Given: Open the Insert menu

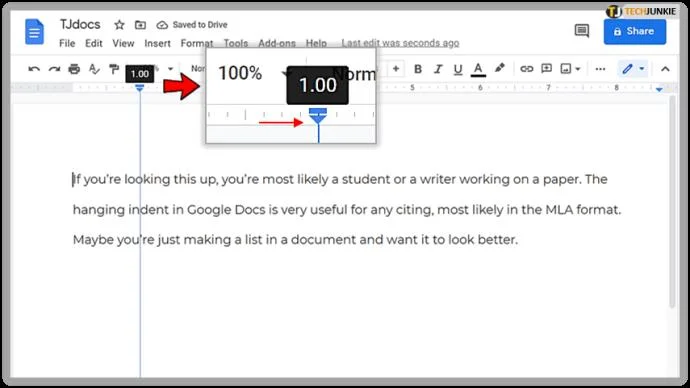Looking at the screenshot, I should point(158,43).
